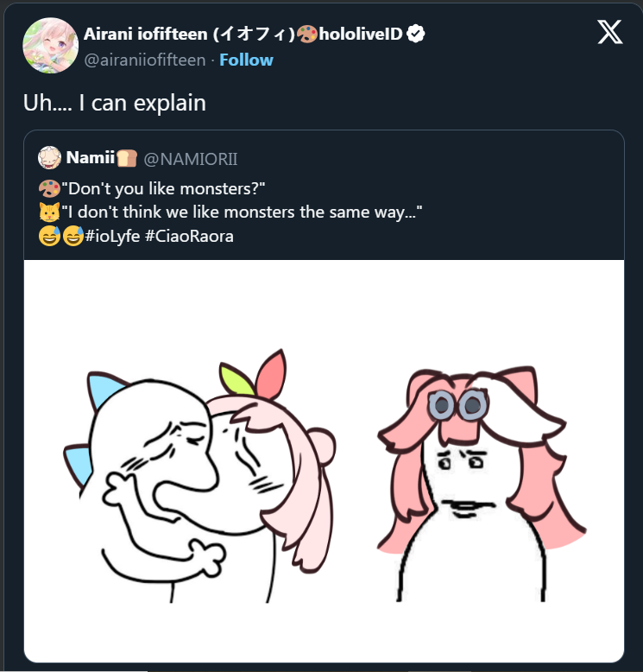This screenshot has width=643, height=672.
Task: Open the @NAMIORII handle link
Action: pos(191,159)
